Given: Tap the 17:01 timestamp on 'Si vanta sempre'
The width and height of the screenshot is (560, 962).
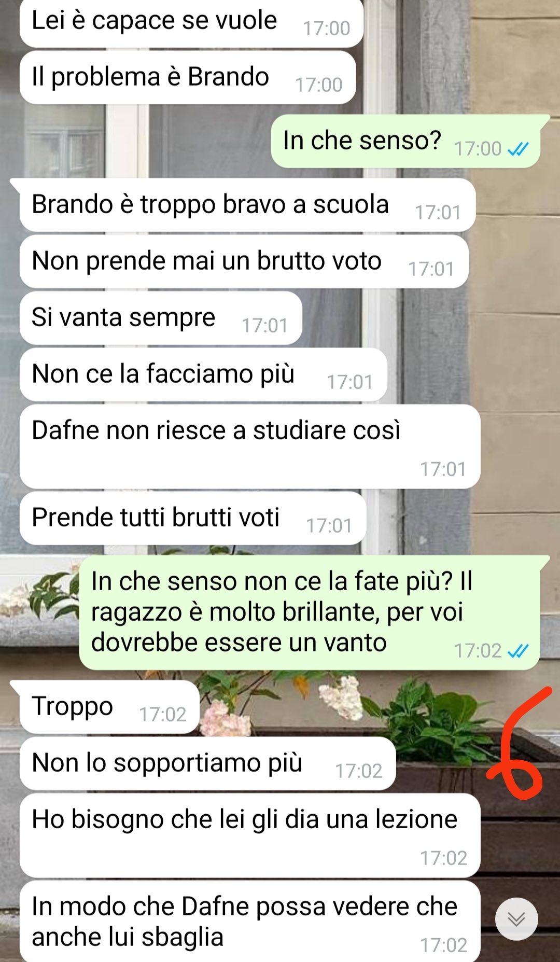Looking at the screenshot, I should click(264, 326).
